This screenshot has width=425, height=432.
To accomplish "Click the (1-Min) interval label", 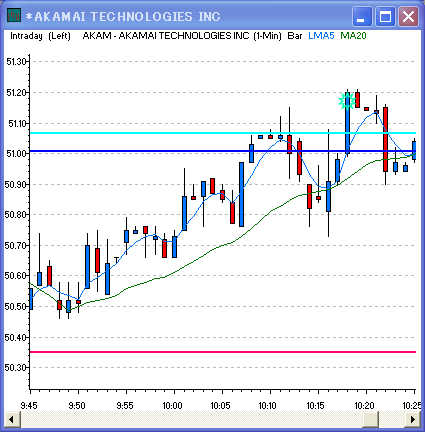I will tap(267, 36).
